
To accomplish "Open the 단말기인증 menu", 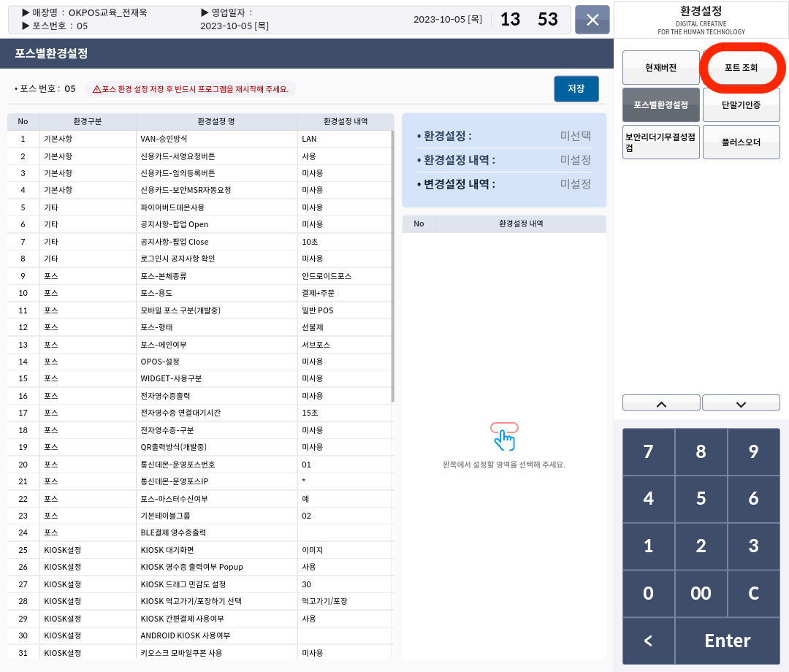I will point(741,104).
